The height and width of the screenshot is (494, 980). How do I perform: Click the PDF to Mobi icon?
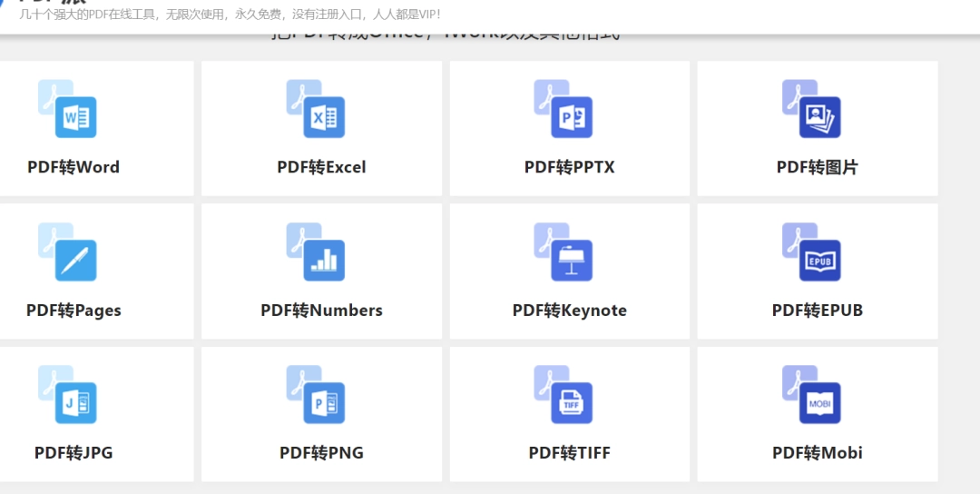click(811, 395)
